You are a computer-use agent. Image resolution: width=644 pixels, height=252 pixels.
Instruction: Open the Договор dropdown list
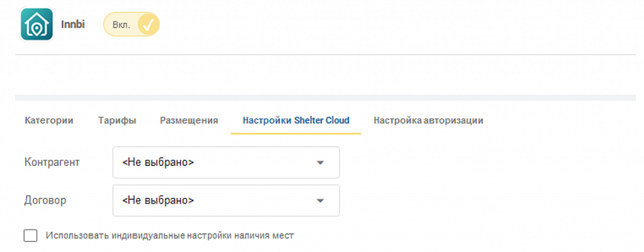coord(226,200)
